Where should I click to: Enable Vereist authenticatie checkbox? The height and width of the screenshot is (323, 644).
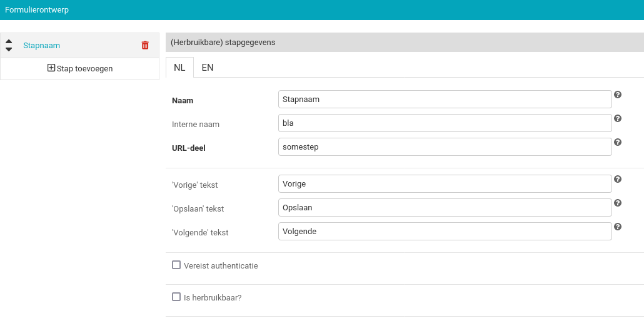(176, 265)
